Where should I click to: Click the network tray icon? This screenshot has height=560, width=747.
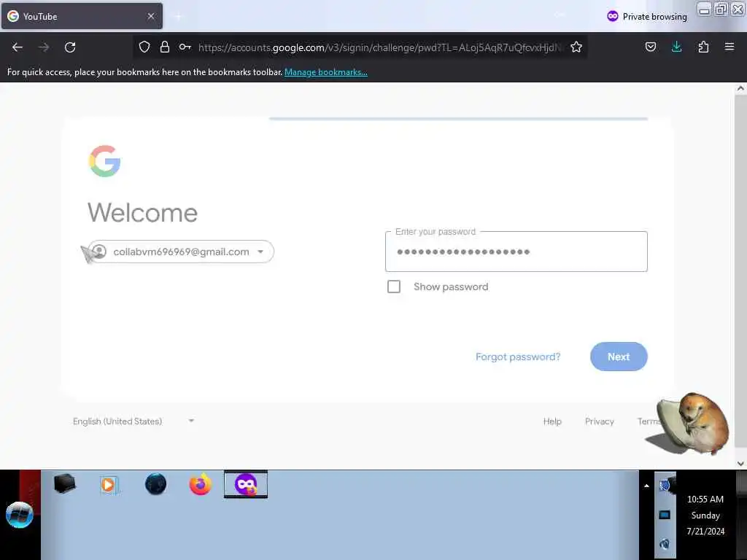pyautogui.click(x=665, y=515)
